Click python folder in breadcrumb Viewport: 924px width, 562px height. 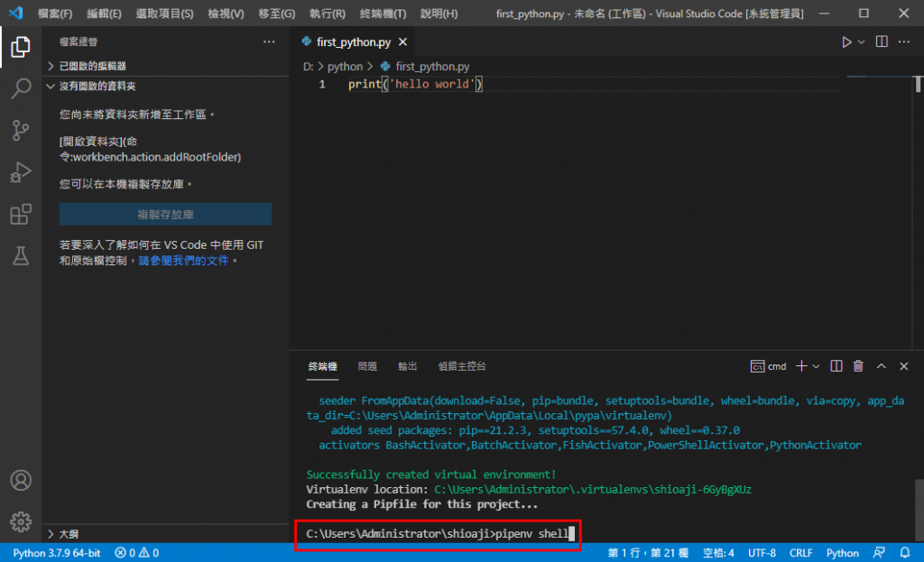pos(345,67)
